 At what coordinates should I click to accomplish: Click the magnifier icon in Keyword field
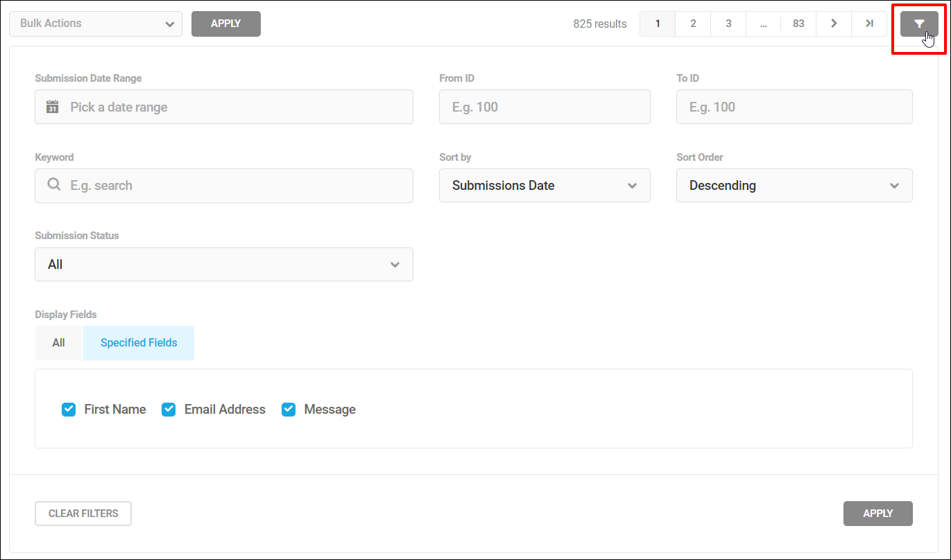[x=53, y=185]
